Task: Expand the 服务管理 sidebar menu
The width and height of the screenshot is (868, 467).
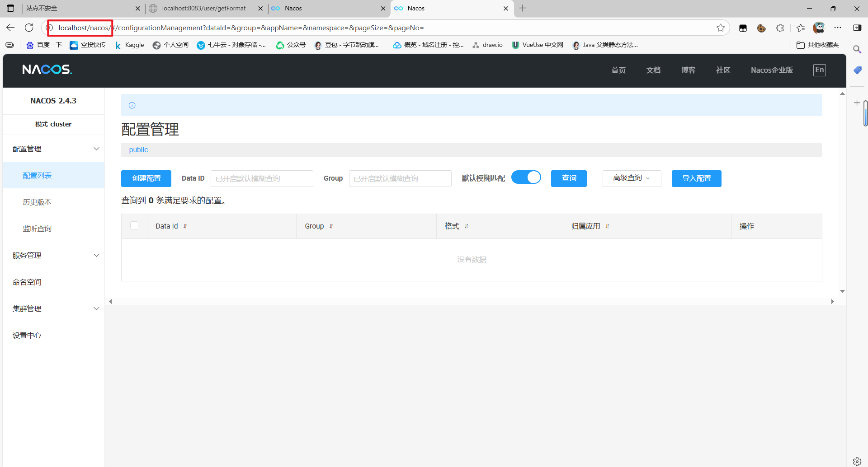Action: point(54,256)
